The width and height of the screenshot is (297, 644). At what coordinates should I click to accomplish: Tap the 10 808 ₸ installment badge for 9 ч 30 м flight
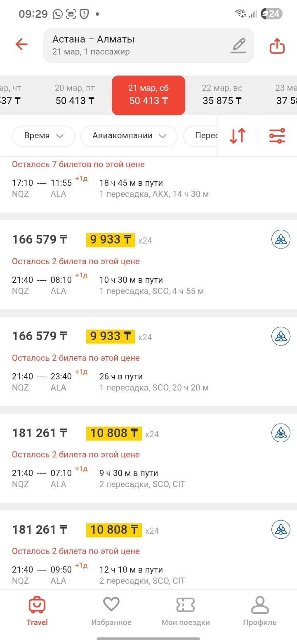click(114, 433)
